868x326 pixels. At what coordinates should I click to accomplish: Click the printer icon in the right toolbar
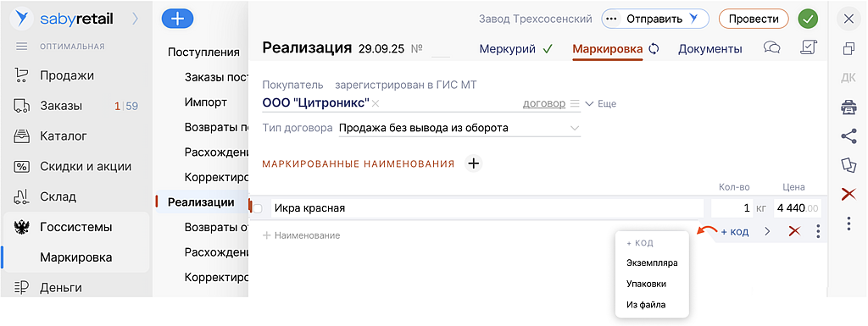click(x=848, y=108)
